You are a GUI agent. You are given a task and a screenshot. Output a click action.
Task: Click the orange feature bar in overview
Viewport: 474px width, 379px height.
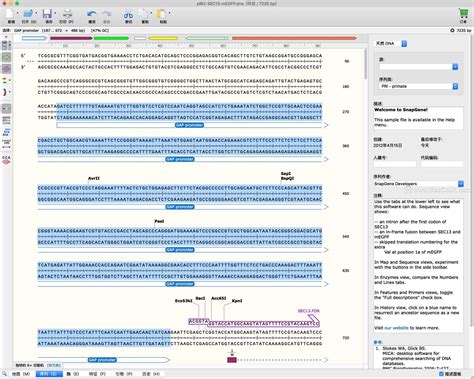pyautogui.click(x=294, y=38)
